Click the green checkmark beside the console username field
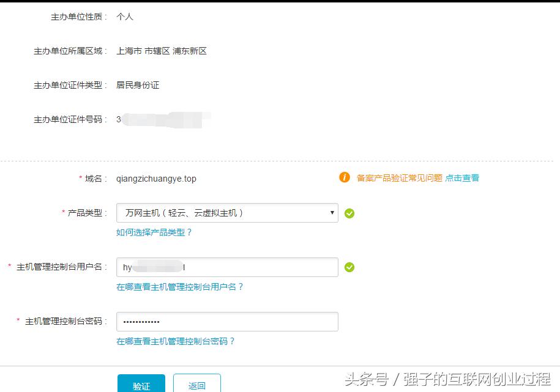Image resolution: width=560 pixels, height=392 pixels. [x=349, y=267]
